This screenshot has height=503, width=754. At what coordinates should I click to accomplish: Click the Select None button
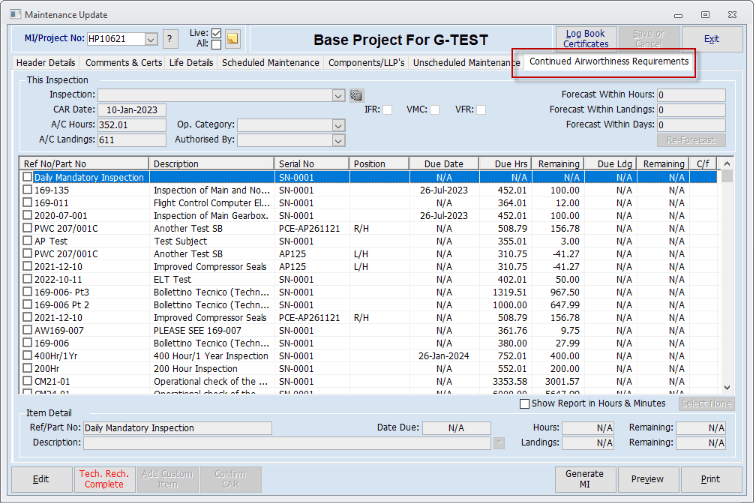tap(706, 404)
